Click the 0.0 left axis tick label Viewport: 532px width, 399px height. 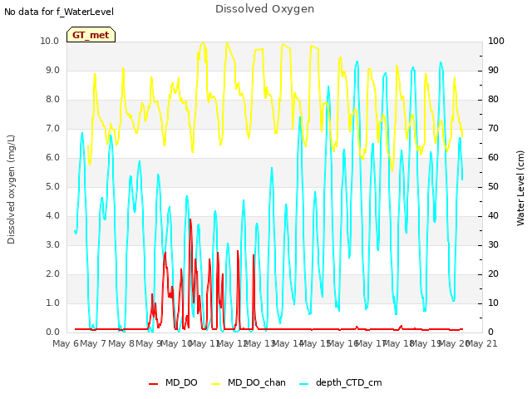(x=52, y=332)
